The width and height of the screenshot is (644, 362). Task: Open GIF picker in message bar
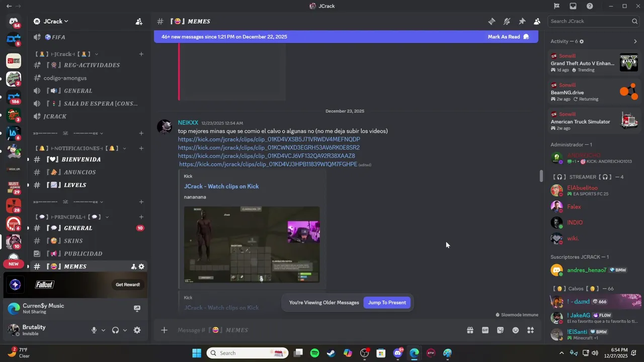tap(485, 330)
